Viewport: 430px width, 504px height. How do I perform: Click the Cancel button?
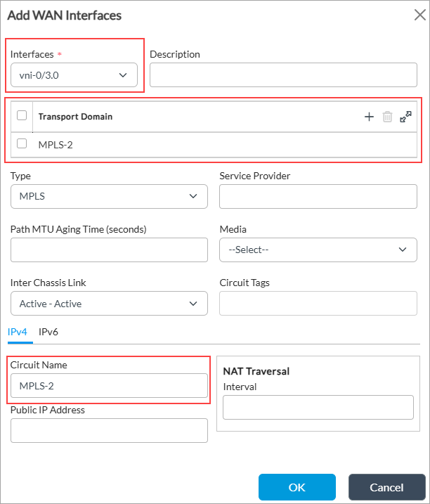pos(386,487)
